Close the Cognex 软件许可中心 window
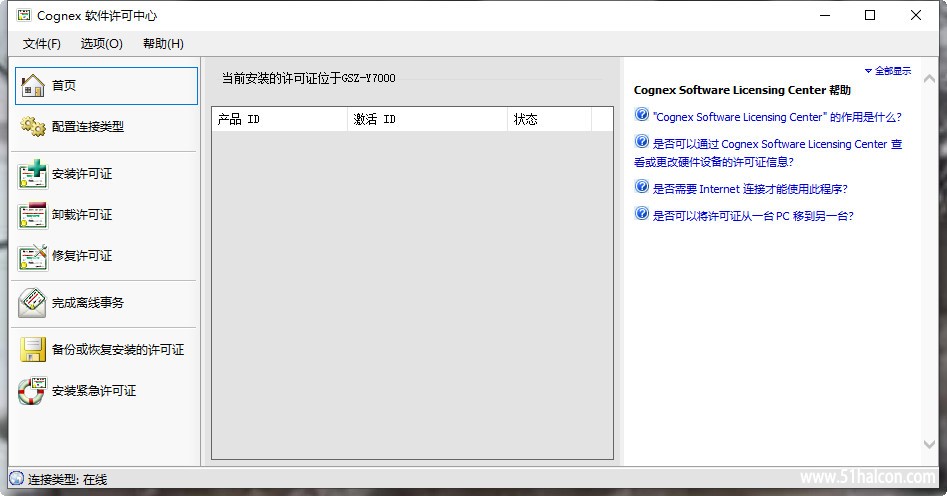This screenshot has height=496, width=947. (x=916, y=16)
